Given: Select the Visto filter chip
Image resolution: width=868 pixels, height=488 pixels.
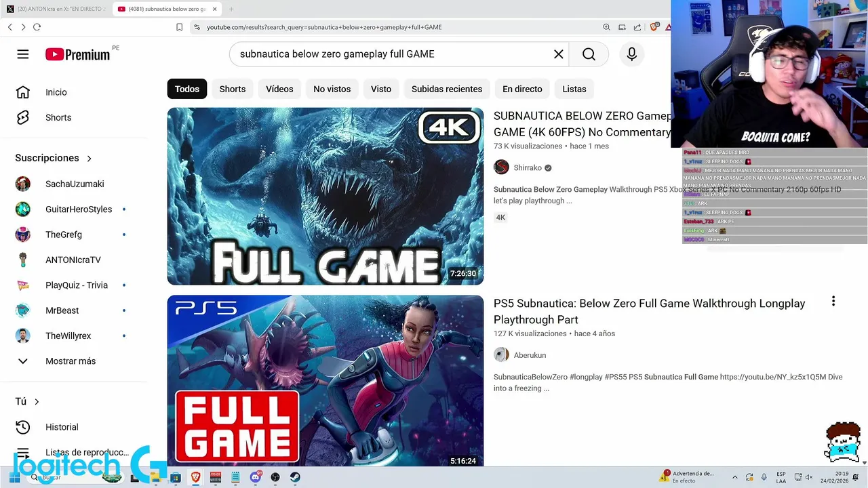Looking at the screenshot, I should (x=381, y=89).
